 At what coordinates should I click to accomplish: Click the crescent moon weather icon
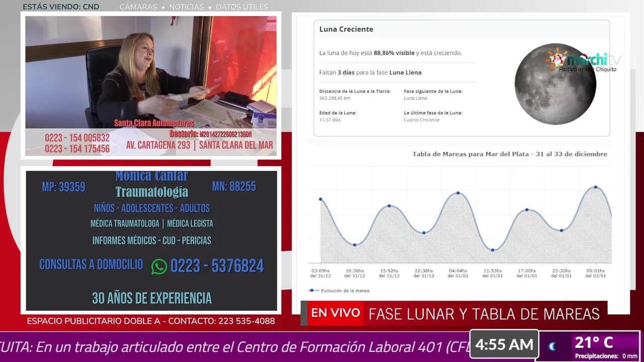pyautogui.click(x=552, y=346)
